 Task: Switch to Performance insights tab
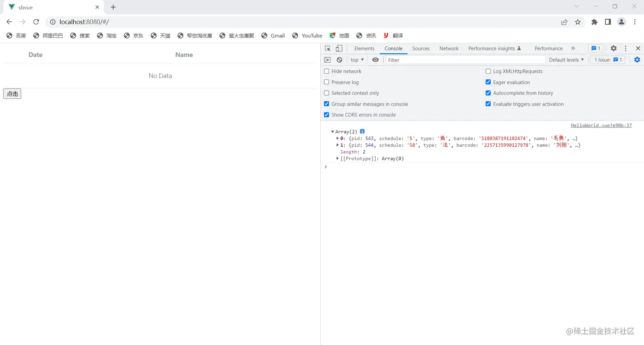495,48
